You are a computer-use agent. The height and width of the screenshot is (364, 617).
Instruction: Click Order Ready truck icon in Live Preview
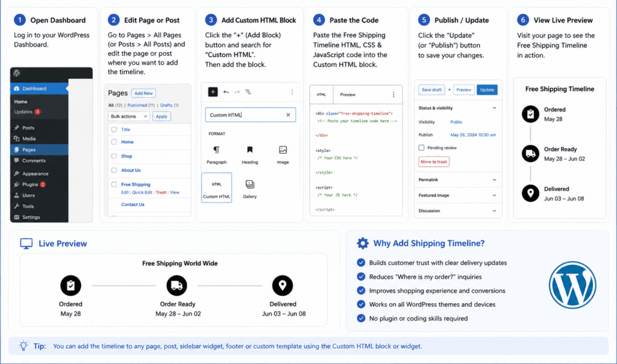click(x=177, y=285)
